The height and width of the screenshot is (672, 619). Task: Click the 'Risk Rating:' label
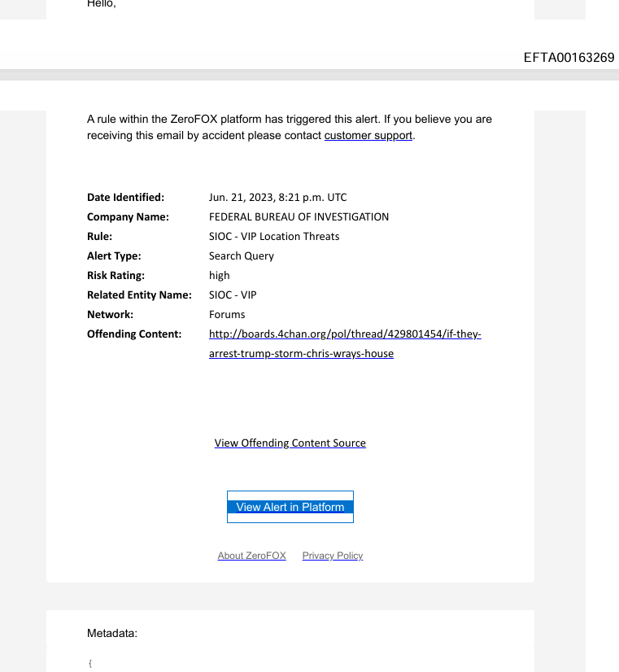[x=116, y=275]
